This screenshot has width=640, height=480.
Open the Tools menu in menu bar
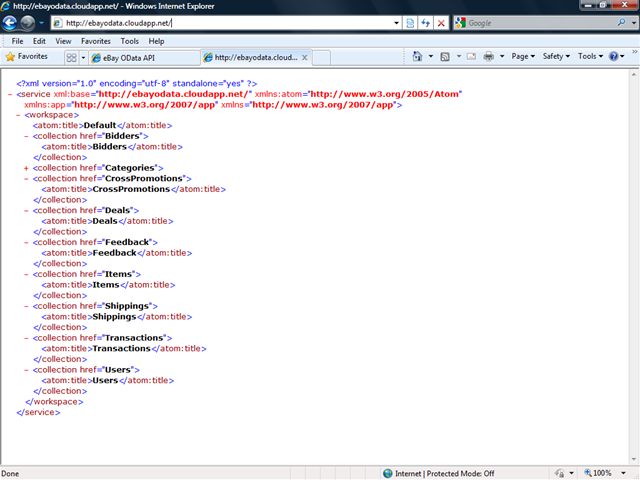[x=129, y=41]
